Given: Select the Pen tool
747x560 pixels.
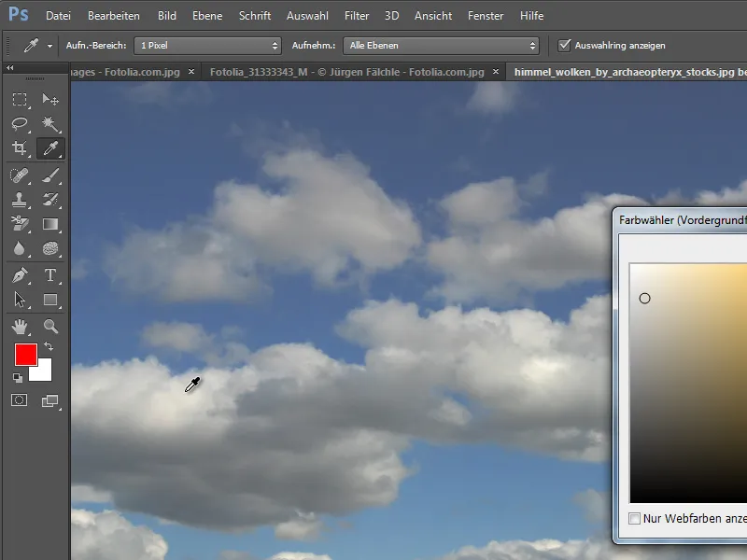Looking at the screenshot, I should (x=20, y=275).
